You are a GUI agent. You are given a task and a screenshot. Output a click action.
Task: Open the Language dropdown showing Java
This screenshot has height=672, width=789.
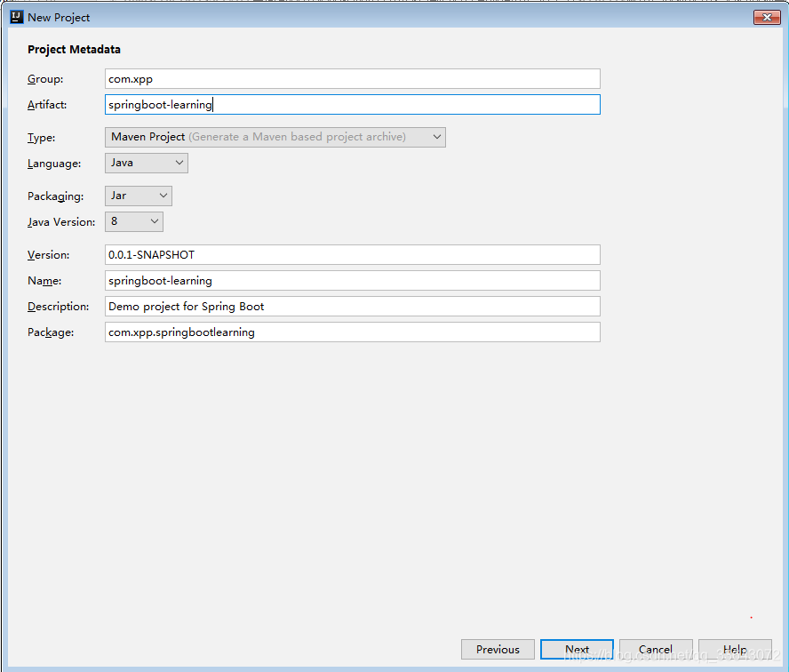(147, 163)
